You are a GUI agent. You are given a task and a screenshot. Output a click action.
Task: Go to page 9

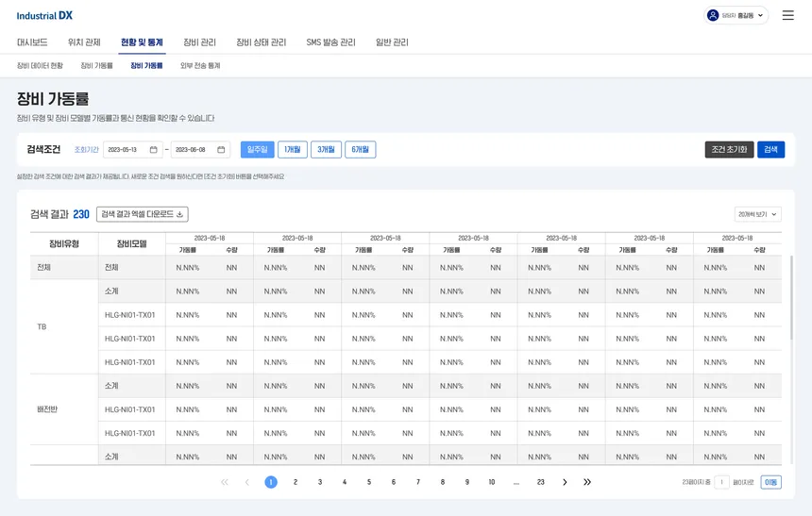[x=467, y=482]
